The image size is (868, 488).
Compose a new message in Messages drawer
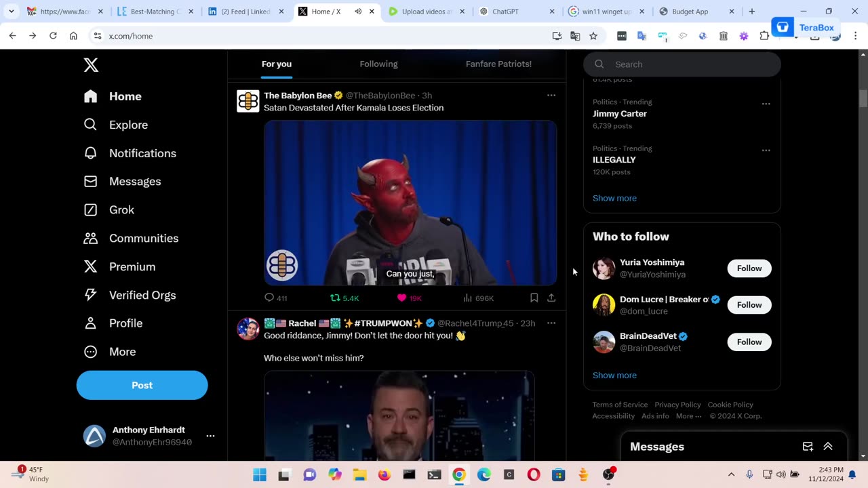point(808,447)
